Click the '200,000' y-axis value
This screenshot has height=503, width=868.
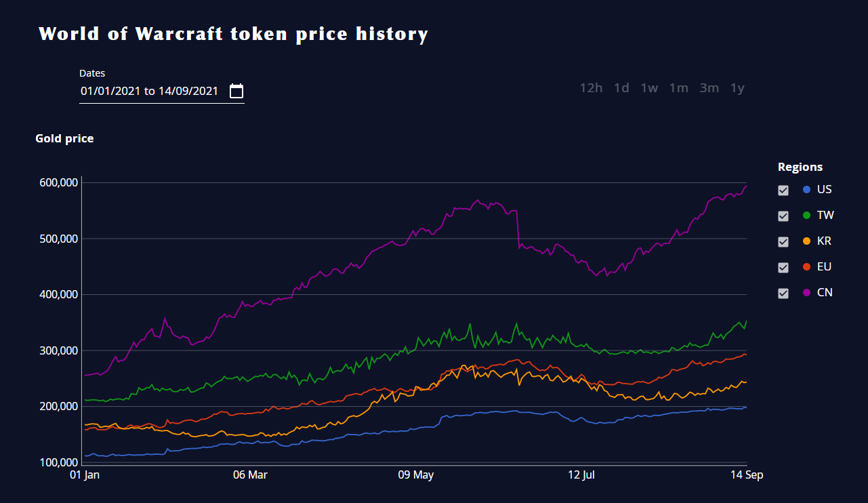(x=59, y=407)
